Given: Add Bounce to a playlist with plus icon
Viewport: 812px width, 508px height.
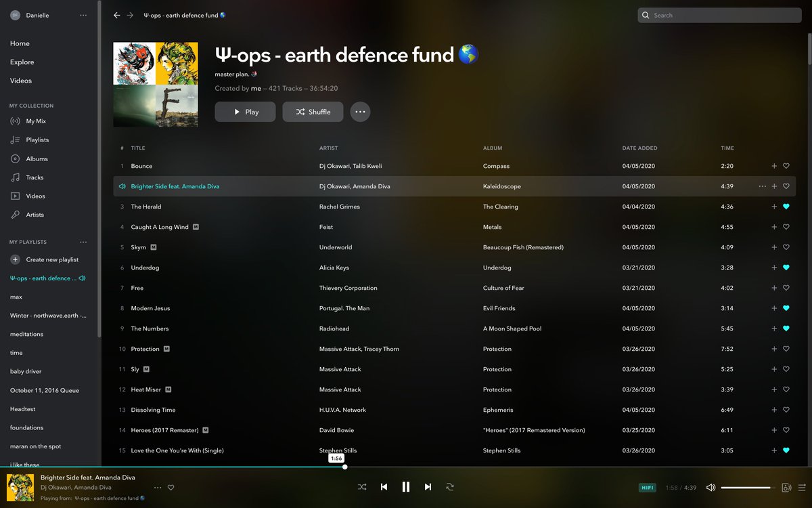Looking at the screenshot, I should click(774, 166).
